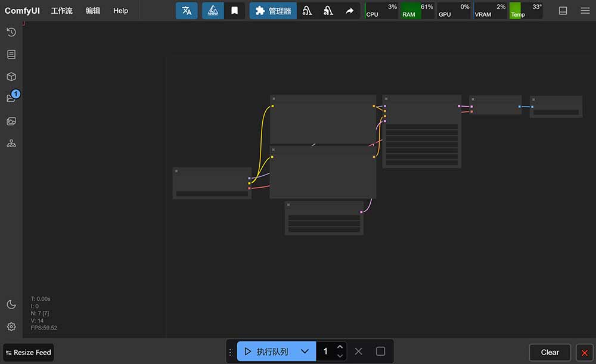The width and height of the screenshot is (596, 364).
Task: Click the pink output dot of three-row node
Action: [x=362, y=212]
